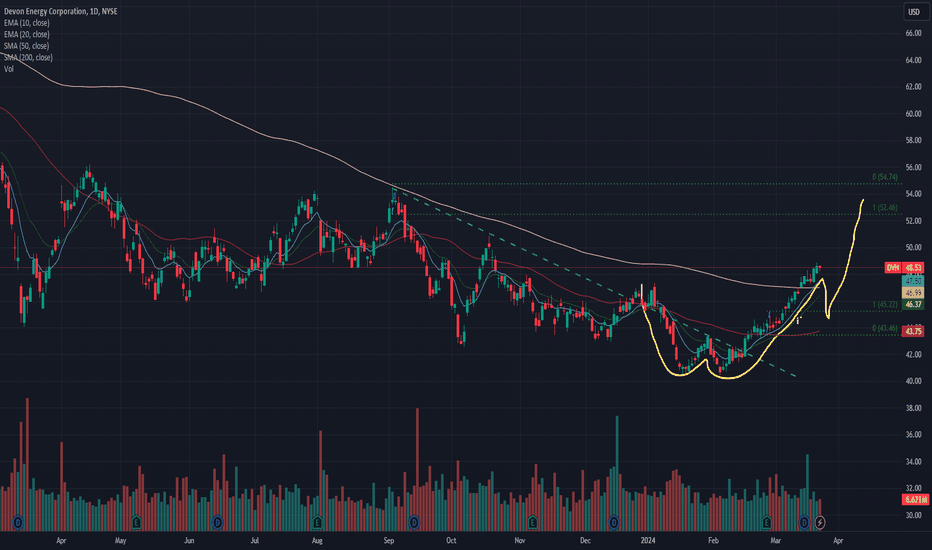Open earnings marker right of Nov label
Image resolution: width=932 pixels, height=550 pixels.
click(533, 523)
